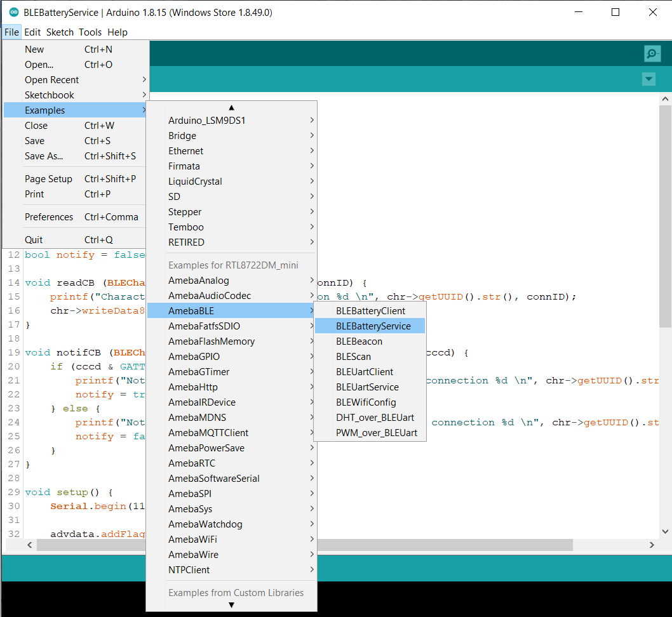
Task: Click the horizontal scrollbar right arrow
Action: (x=652, y=545)
